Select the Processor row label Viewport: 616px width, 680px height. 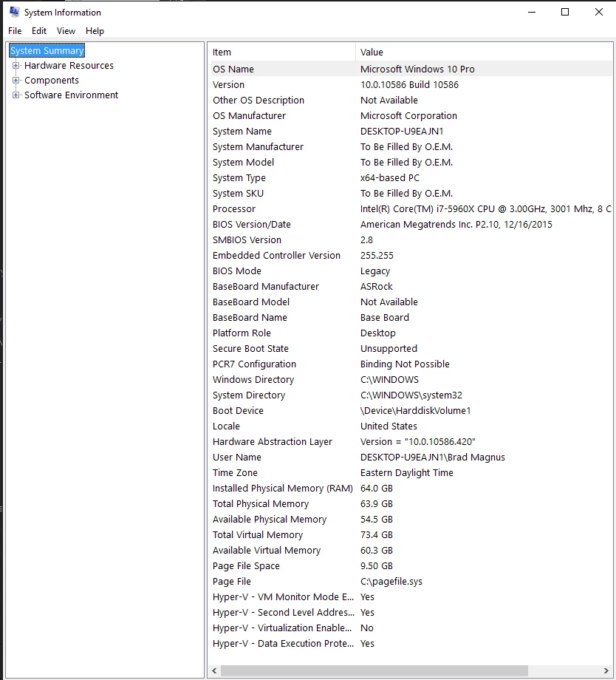(x=234, y=209)
